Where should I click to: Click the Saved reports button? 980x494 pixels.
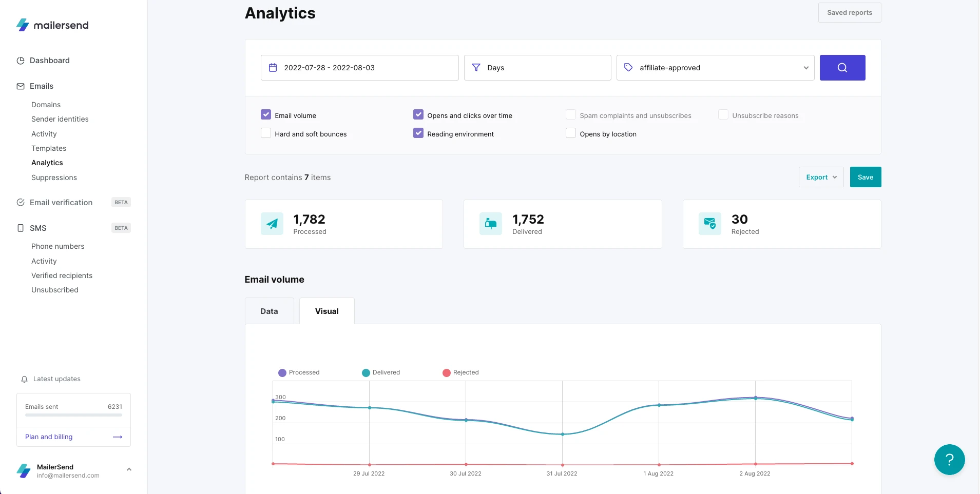click(849, 13)
